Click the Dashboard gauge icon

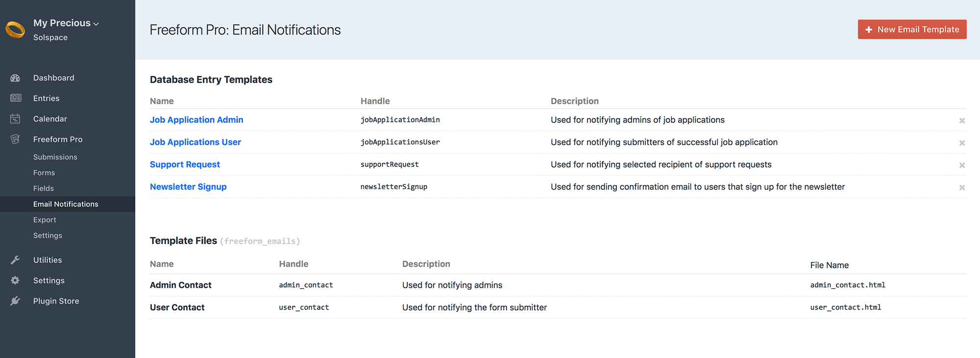click(x=15, y=78)
